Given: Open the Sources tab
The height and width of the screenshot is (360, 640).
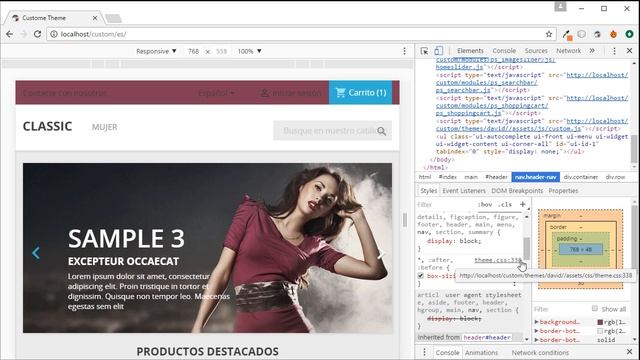Looking at the screenshot, I should click(x=536, y=51).
